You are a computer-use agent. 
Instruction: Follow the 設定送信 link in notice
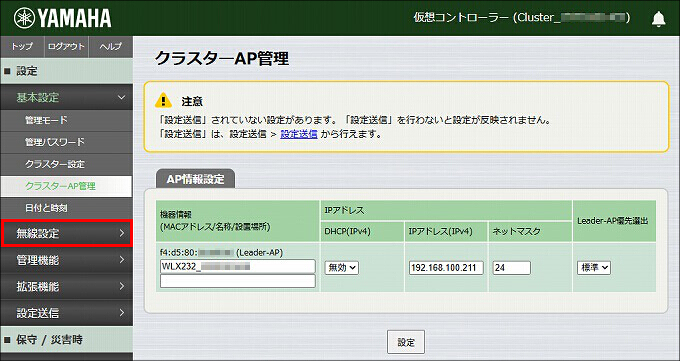tap(299, 135)
